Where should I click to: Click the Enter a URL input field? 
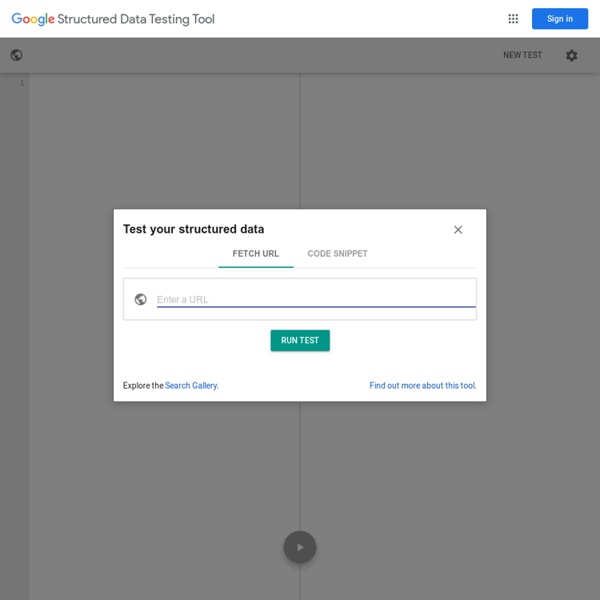pyautogui.click(x=316, y=300)
